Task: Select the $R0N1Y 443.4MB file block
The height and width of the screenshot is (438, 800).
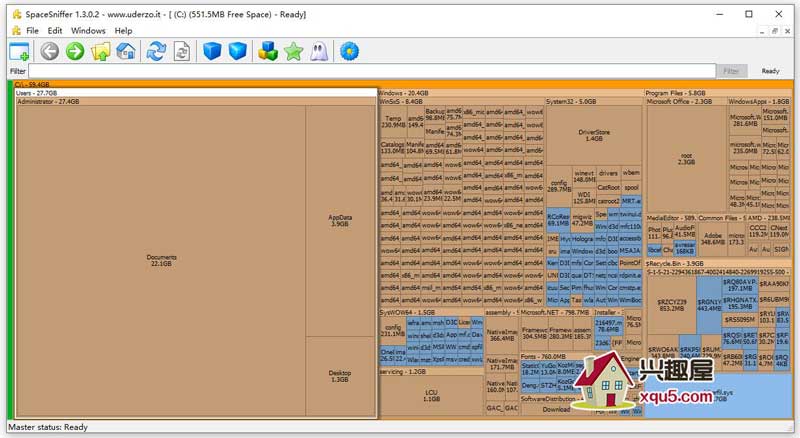Action: pos(709,305)
